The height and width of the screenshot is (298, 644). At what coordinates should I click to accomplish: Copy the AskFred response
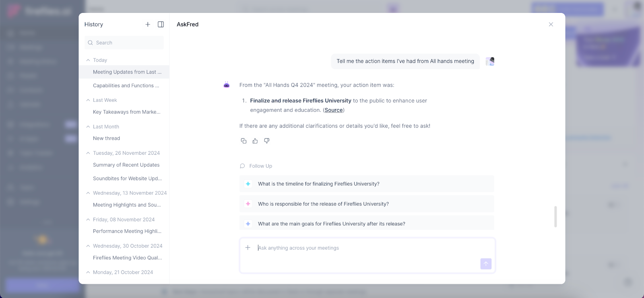244,141
